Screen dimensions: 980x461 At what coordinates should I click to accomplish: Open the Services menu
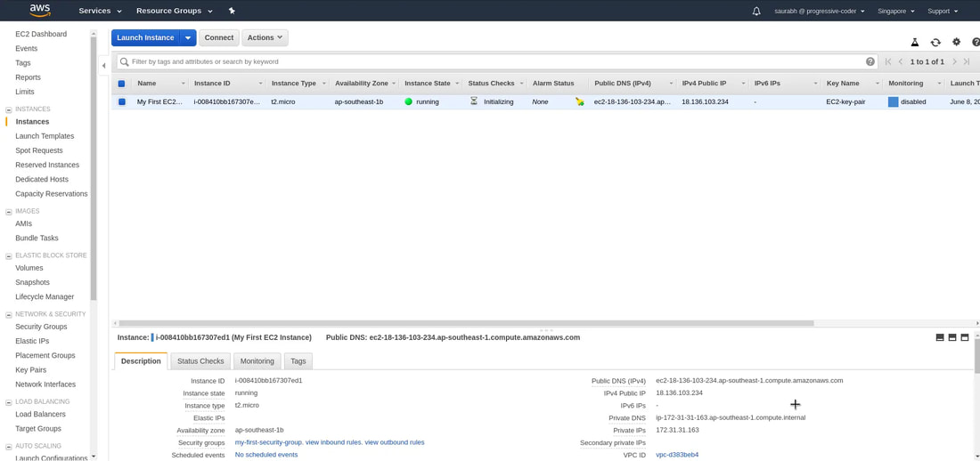[100, 12]
